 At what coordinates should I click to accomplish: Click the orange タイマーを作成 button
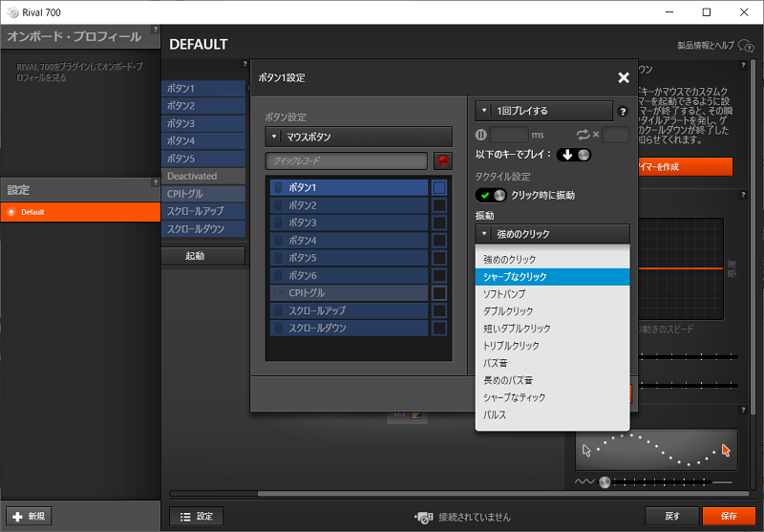click(685, 166)
